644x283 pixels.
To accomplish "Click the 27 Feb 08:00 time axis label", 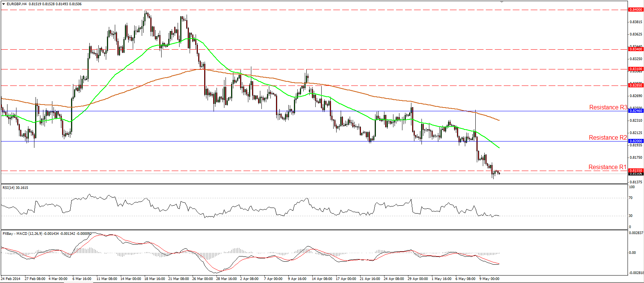I will point(35,279).
